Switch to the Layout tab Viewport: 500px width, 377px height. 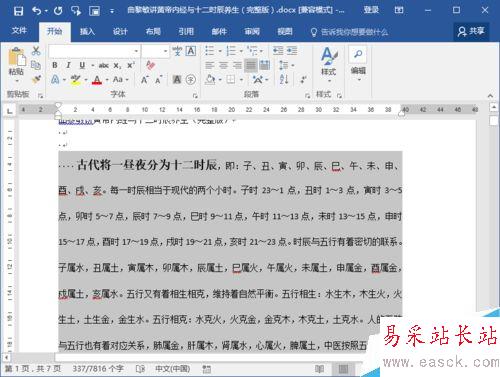(153, 32)
